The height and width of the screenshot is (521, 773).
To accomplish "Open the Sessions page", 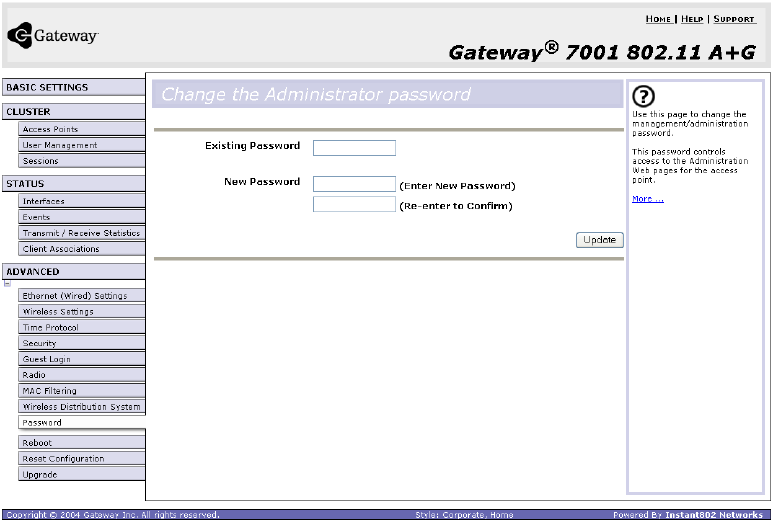I will tap(82, 161).
